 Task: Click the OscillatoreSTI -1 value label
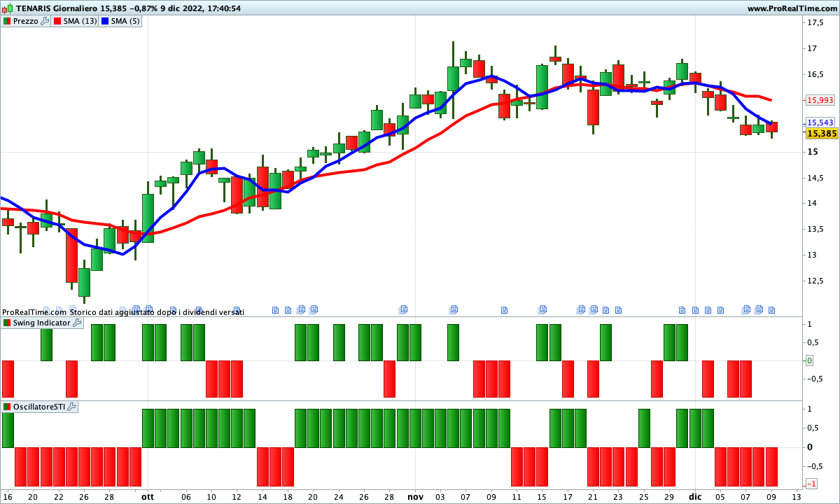point(811,484)
